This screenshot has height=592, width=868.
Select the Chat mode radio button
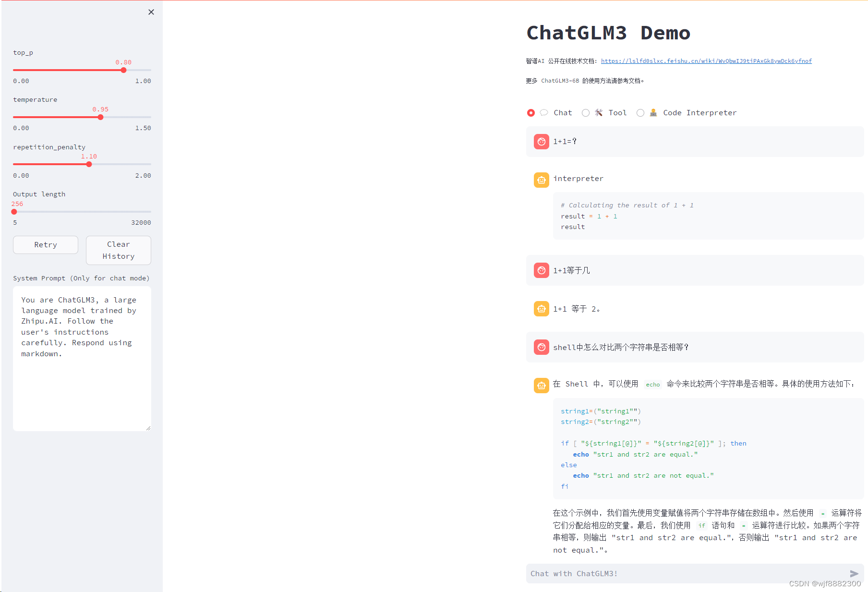[x=531, y=113]
